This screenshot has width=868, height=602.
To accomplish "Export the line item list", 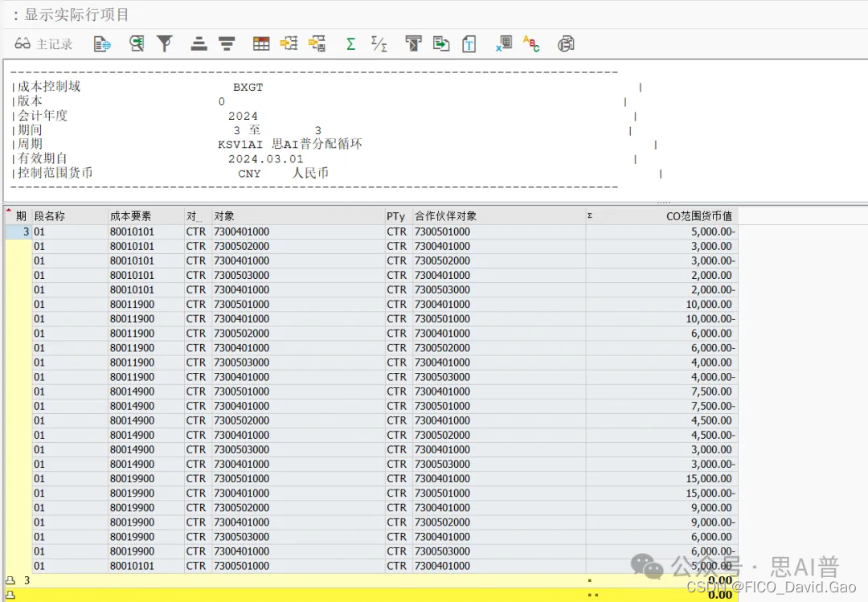I will pyautogui.click(x=441, y=43).
